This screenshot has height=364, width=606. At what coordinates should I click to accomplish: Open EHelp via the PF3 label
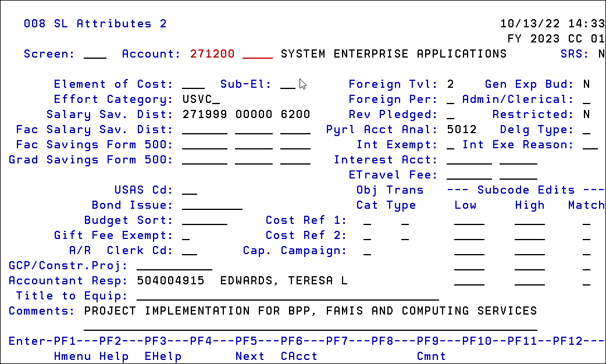[x=163, y=356]
